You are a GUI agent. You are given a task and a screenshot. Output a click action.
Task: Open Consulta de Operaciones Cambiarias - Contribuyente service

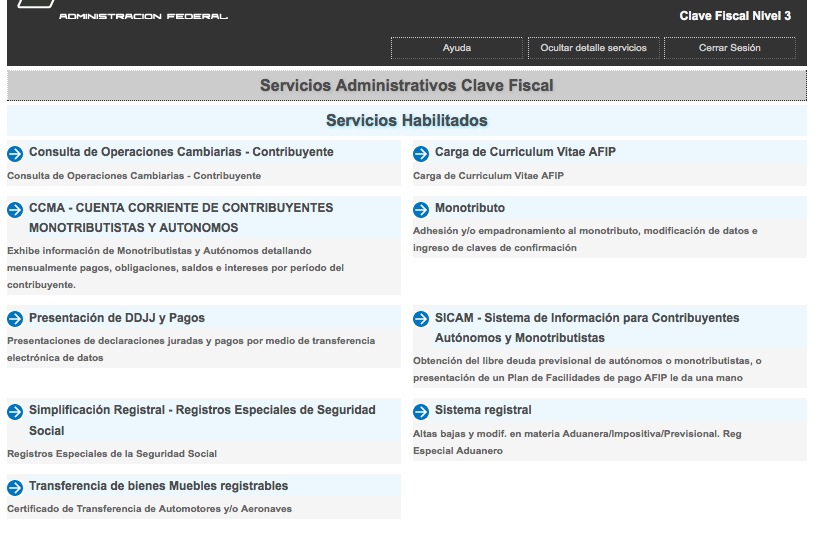(x=181, y=152)
